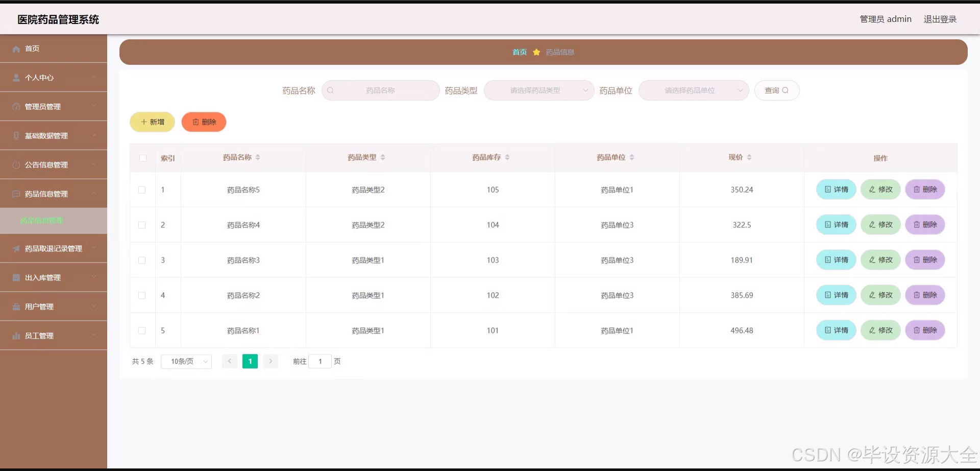Click the icon beside 药品取退记录管理
This screenshot has width=980, height=471.
(x=16, y=249)
